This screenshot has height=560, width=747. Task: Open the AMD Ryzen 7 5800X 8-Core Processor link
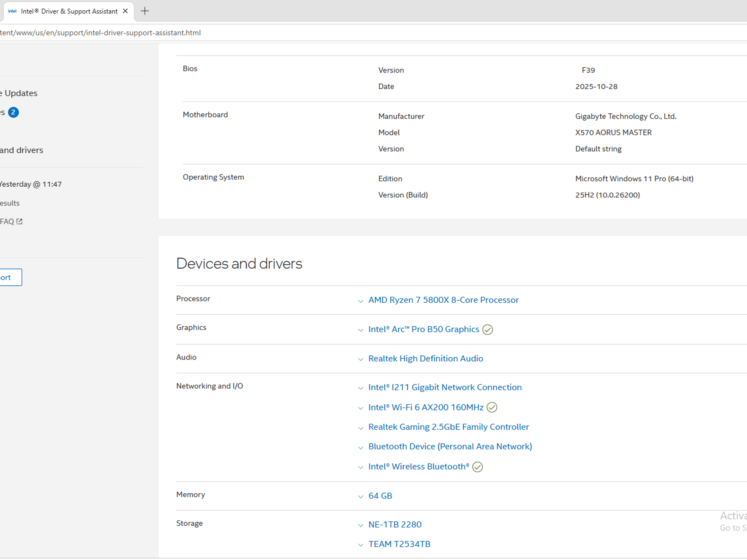444,300
